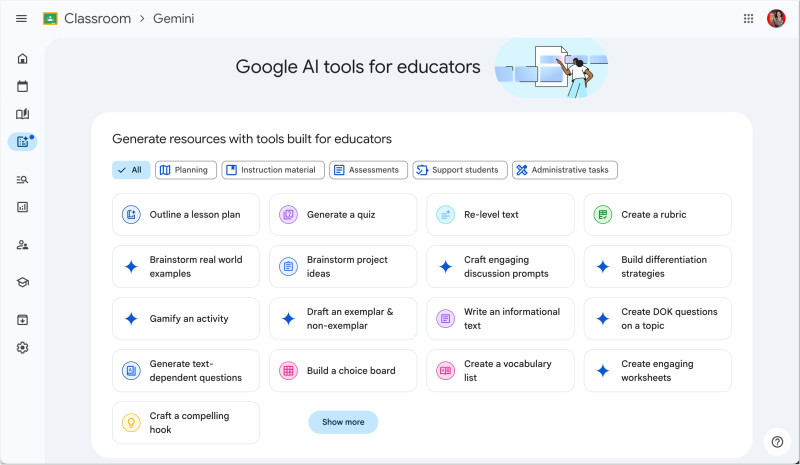
Task: Open Gamify an activity
Action: pos(186,319)
